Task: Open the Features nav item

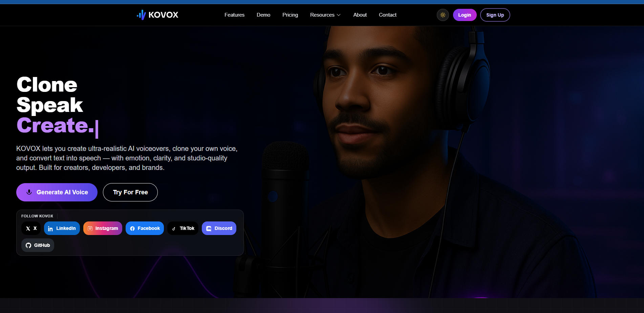Action: (234, 15)
